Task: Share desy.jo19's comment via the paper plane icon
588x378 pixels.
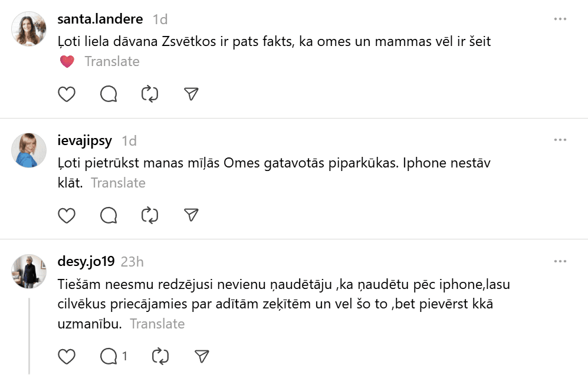Action: pos(202,356)
